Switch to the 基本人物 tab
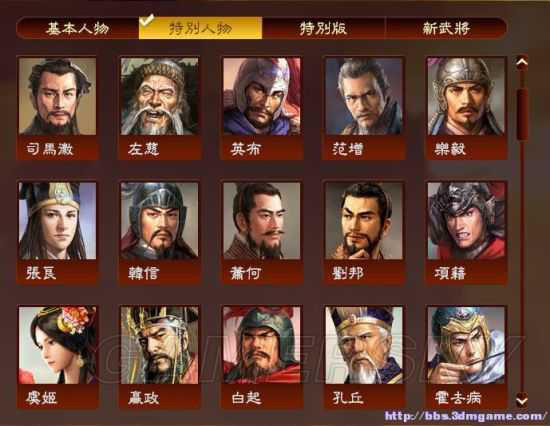The width and height of the screenshot is (550, 426). pos(78,28)
